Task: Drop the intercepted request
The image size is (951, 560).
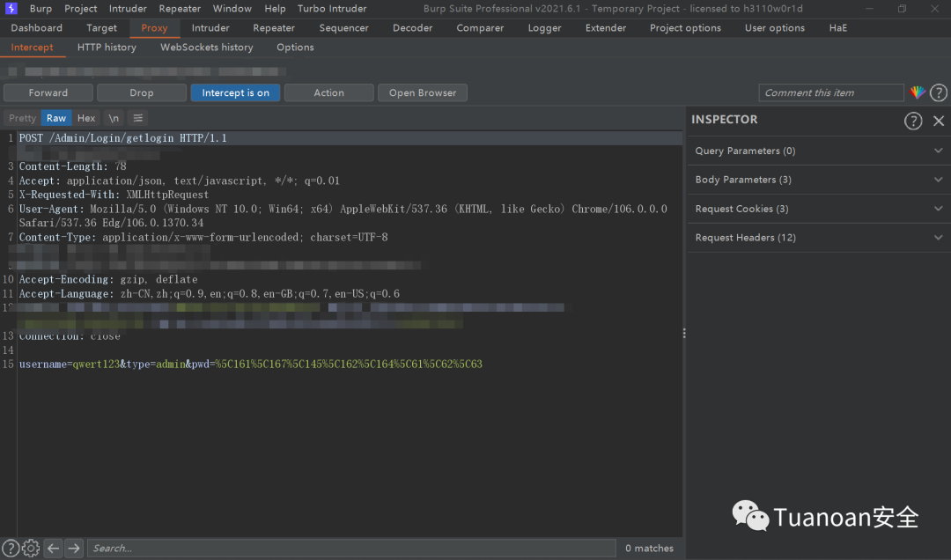Action: [x=141, y=92]
